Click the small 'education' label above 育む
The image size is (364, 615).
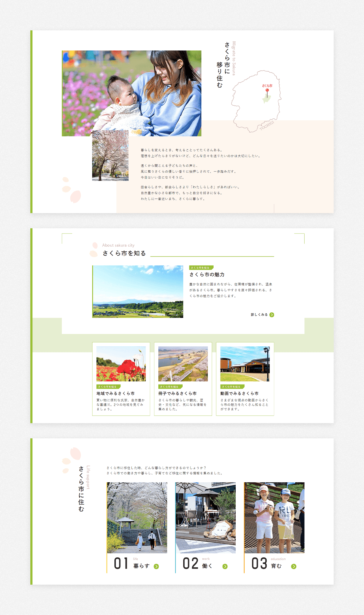[x=278, y=559]
